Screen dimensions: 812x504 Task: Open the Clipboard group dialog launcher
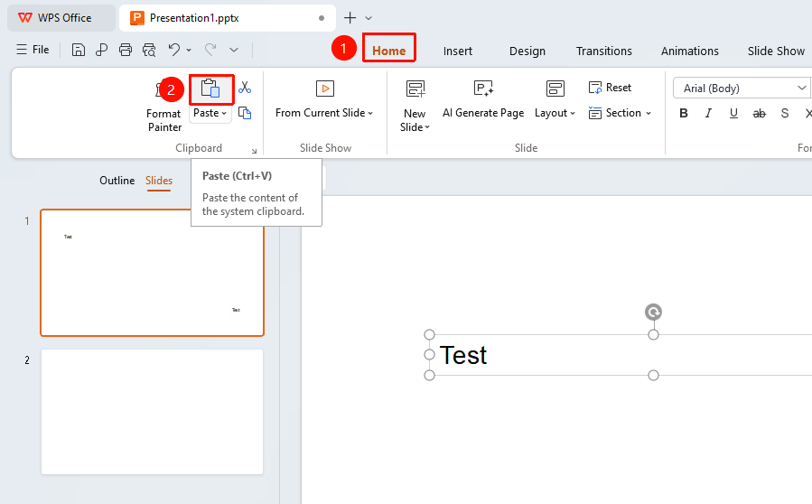tap(255, 151)
